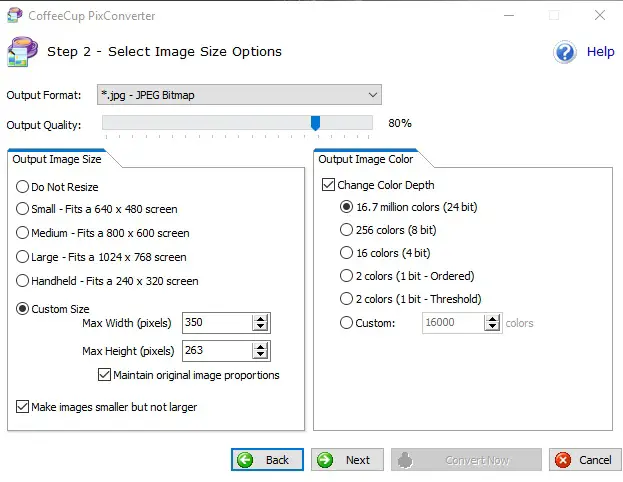The height and width of the screenshot is (482, 623).
Task: Click the Output Quality slider handle
Action: 315,123
